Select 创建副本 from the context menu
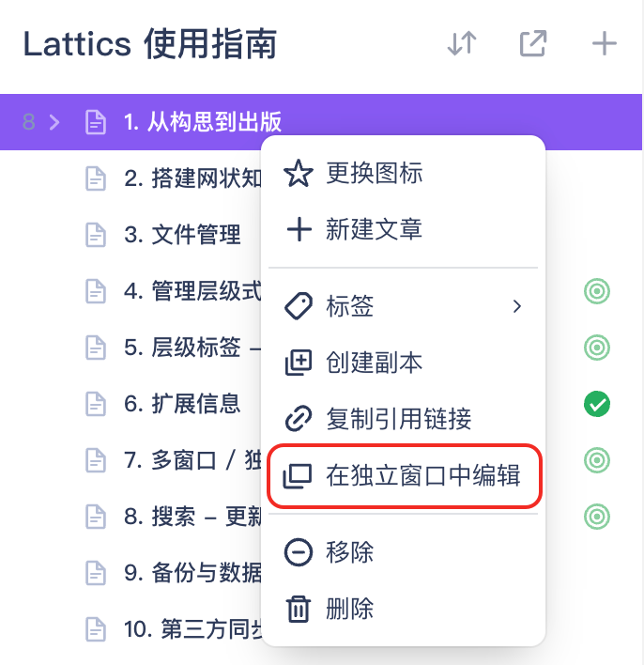Image resolution: width=644 pixels, height=665 pixels. pos(403,363)
